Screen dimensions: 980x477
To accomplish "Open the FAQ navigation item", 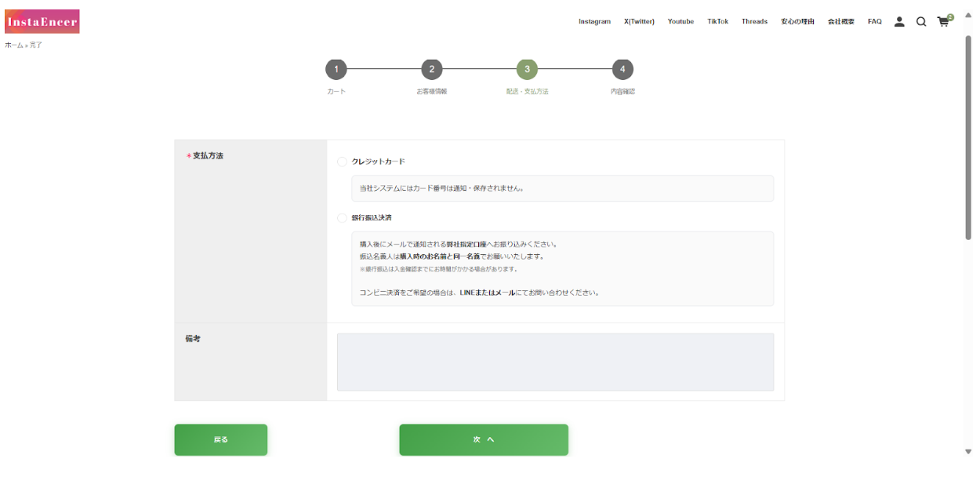I will (x=873, y=21).
